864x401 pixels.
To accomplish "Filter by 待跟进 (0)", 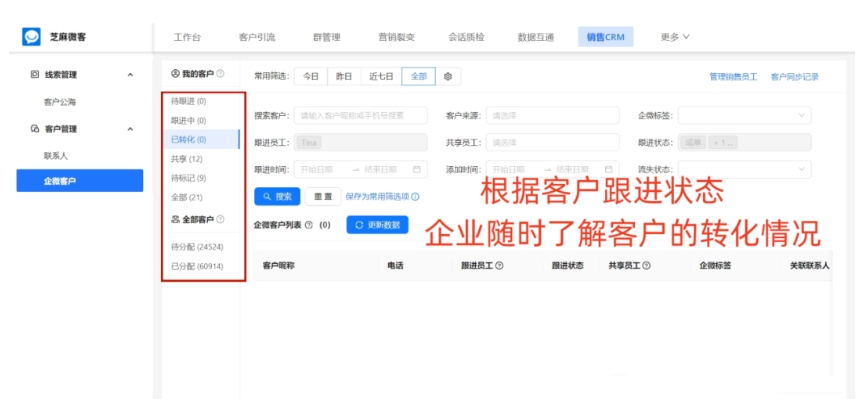I will point(188,101).
